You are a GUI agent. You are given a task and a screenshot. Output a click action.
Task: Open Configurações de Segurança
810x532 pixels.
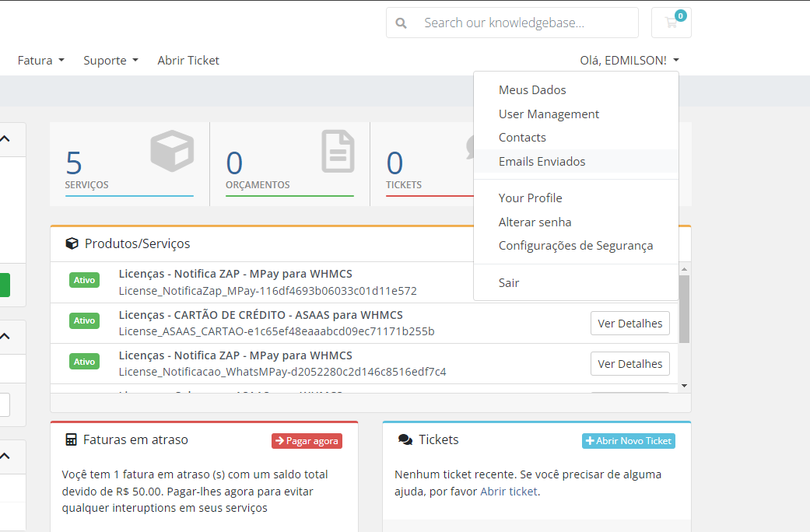(575, 246)
